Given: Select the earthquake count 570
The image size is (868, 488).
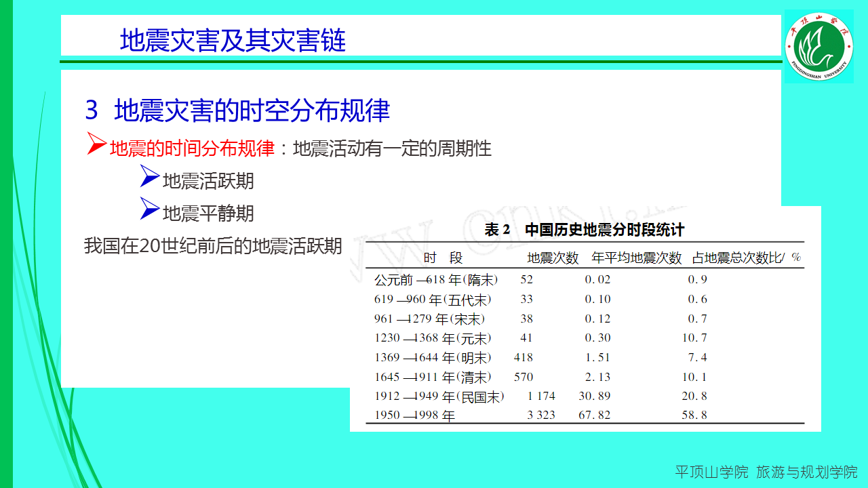Looking at the screenshot, I should (x=524, y=377).
